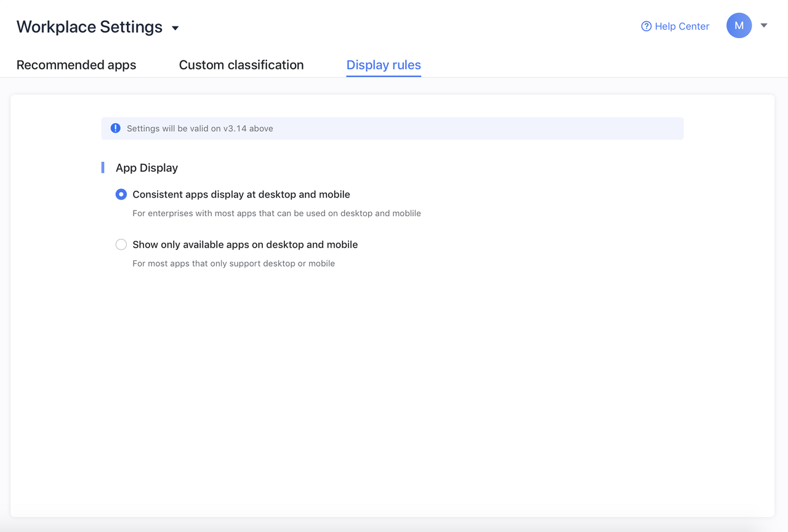Click the App Display section heading
This screenshot has height=532, width=788.
pyautogui.click(x=147, y=167)
